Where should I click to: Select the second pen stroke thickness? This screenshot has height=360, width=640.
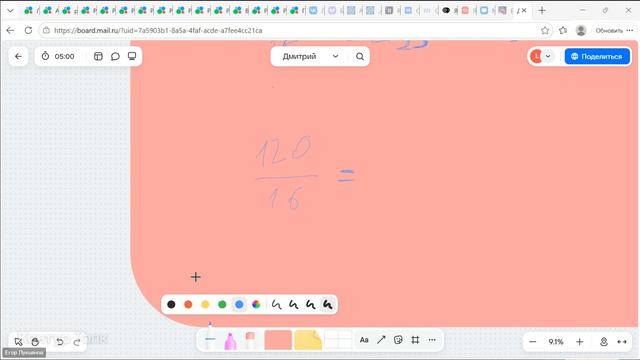pos(293,304)
